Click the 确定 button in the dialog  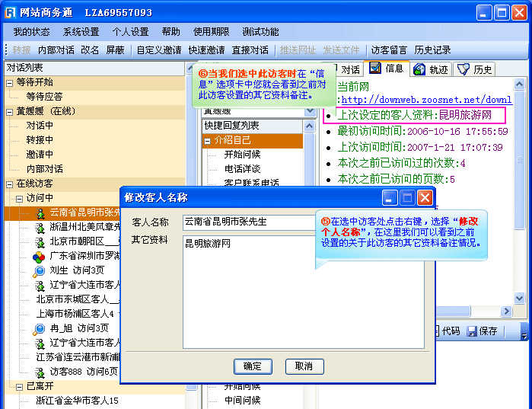(253, 366)
